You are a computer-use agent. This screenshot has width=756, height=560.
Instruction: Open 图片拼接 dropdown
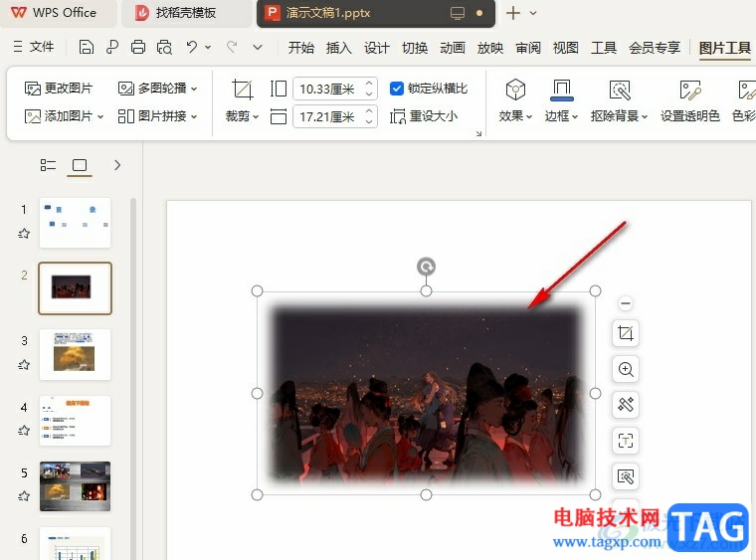click(157, 116)
